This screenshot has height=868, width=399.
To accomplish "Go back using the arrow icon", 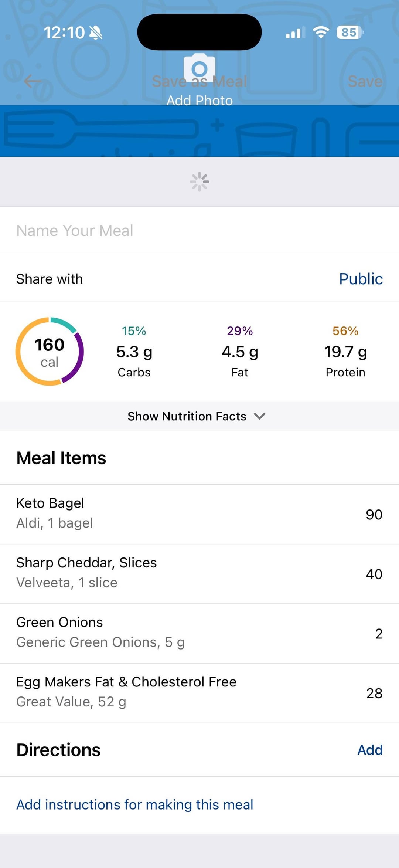I will pos(33,81).
